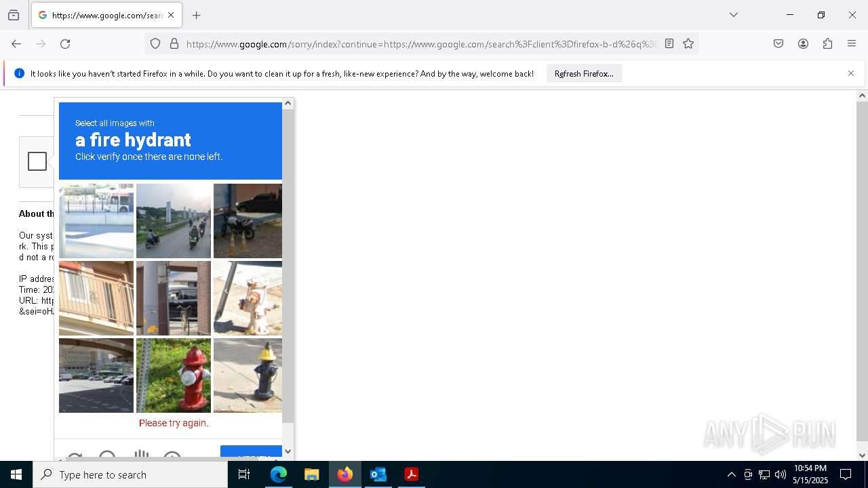Show hidden system tray icons

[x=731, y=474]
